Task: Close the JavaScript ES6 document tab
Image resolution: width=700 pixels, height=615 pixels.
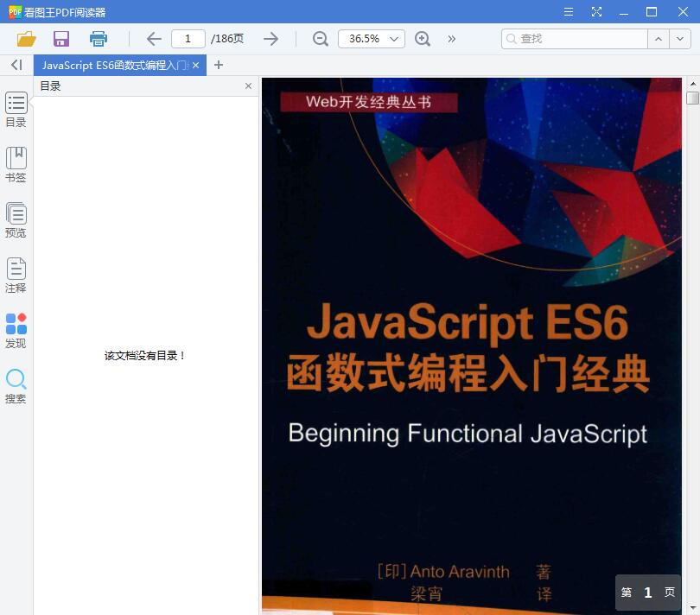Action: pyautogui.click(x=196, y=65)
